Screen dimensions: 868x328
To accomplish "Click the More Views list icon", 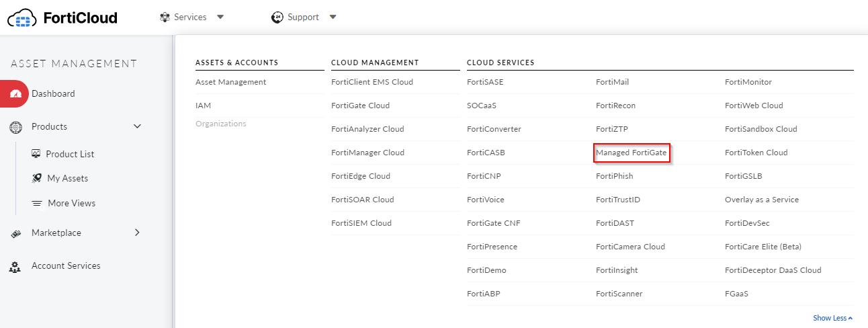I will pos(36,203).
